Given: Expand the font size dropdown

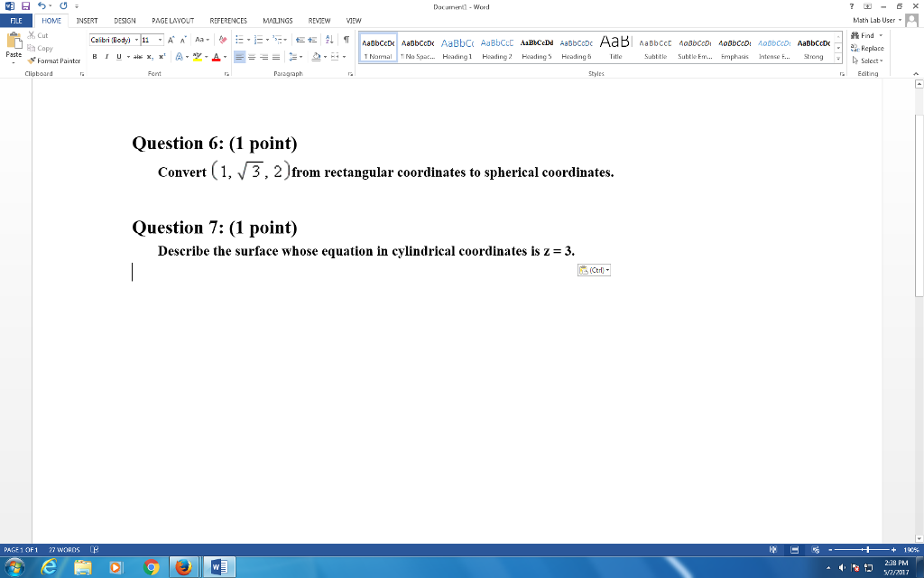Looking at the screenshot, I should coord(161,41).
